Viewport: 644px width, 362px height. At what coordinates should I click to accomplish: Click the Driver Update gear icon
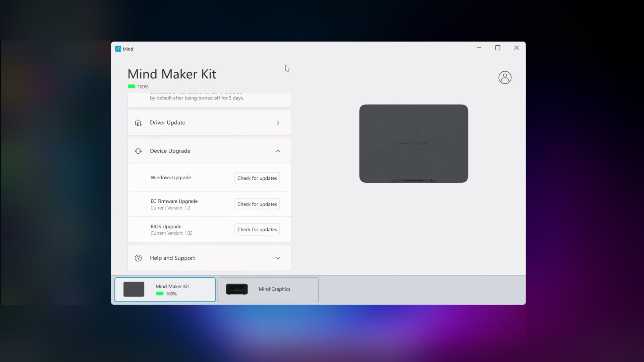(x=138, y=123)
